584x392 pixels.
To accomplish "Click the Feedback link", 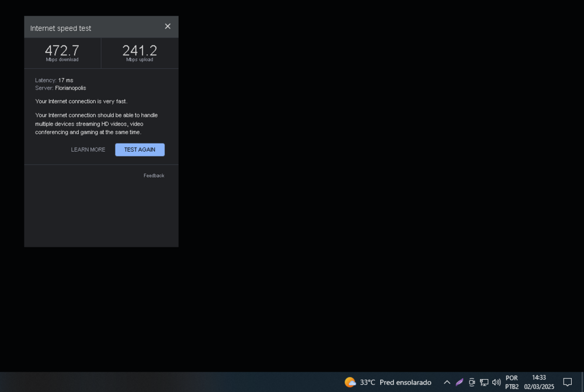I will [154, 175].
